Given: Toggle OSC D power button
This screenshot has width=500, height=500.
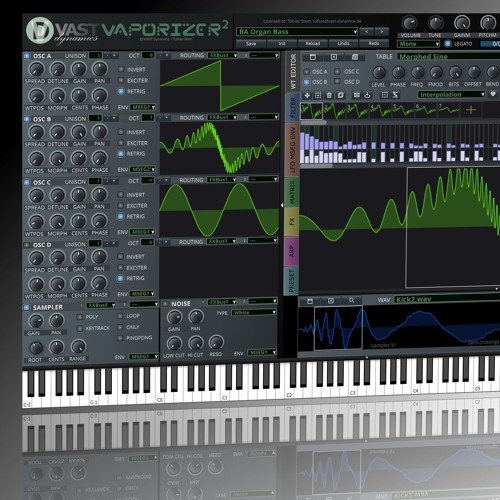Looking at the screenshot, I should pyautogui.click(x=27, y=245).
